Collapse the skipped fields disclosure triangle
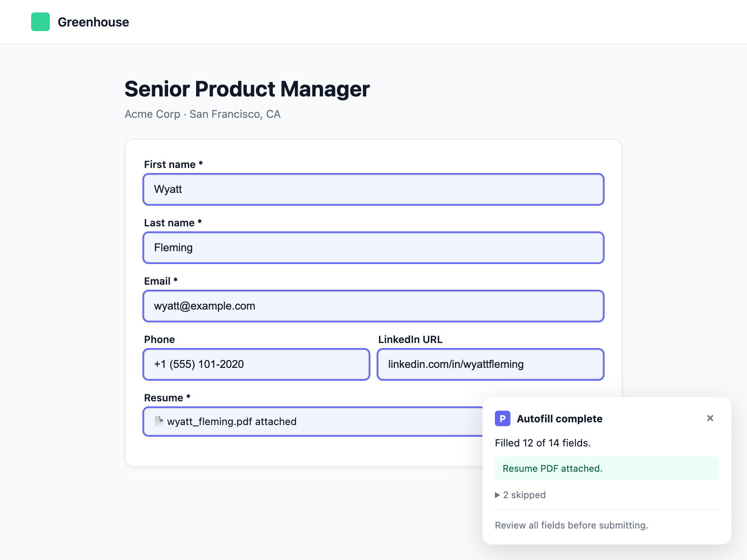The width and height of the screenshot is (747, 560). click(497, 495)
